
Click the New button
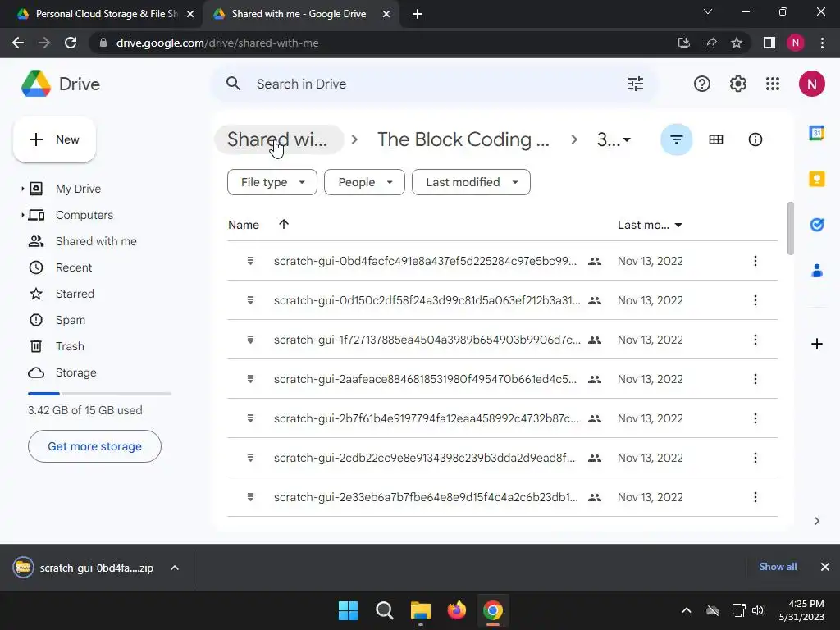54,139
